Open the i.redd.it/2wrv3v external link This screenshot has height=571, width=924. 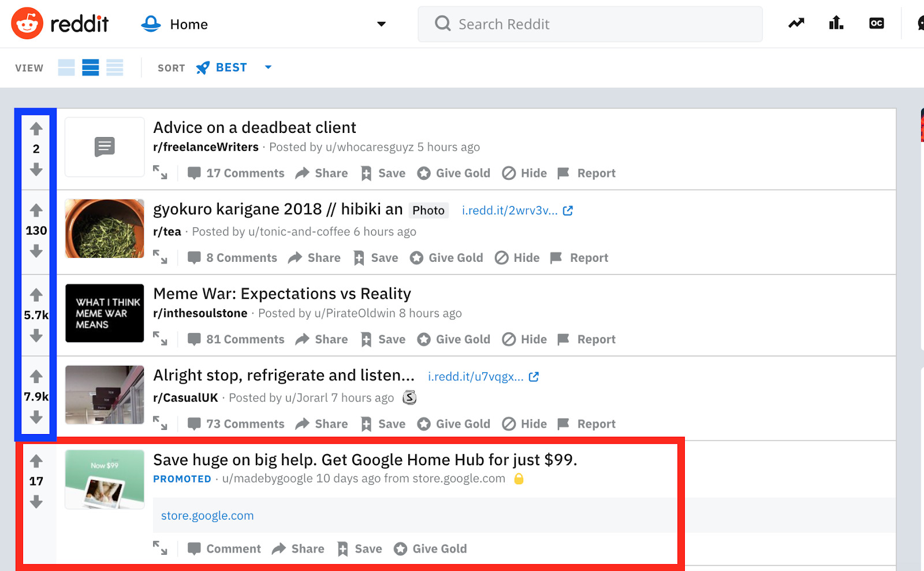click(x=517, y=210)
